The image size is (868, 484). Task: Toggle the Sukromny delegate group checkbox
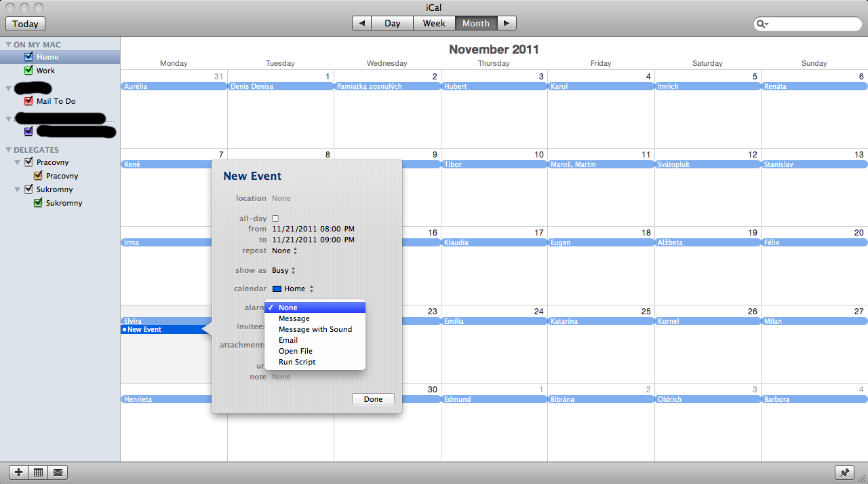(28, 189)
